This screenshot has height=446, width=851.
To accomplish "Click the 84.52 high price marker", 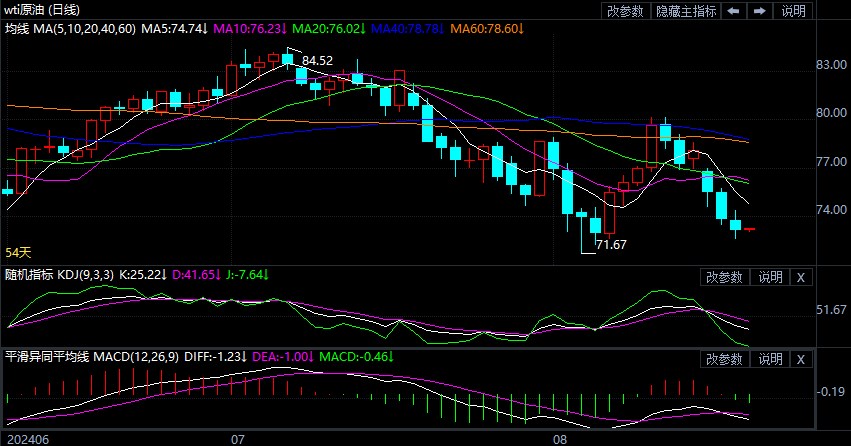I will click(x=317, y=61).
